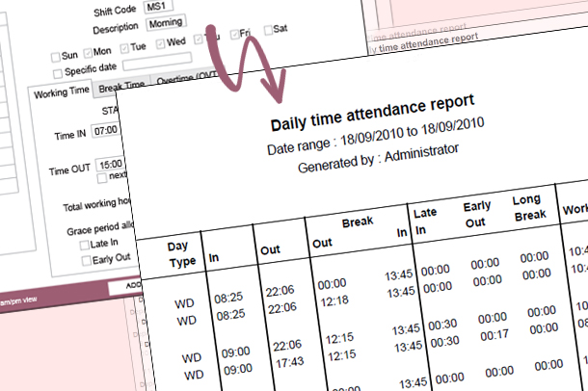Viewport: 588px width, 391px height.
Task: Click Generated by : Administrator text
Action: coord(378,158)
